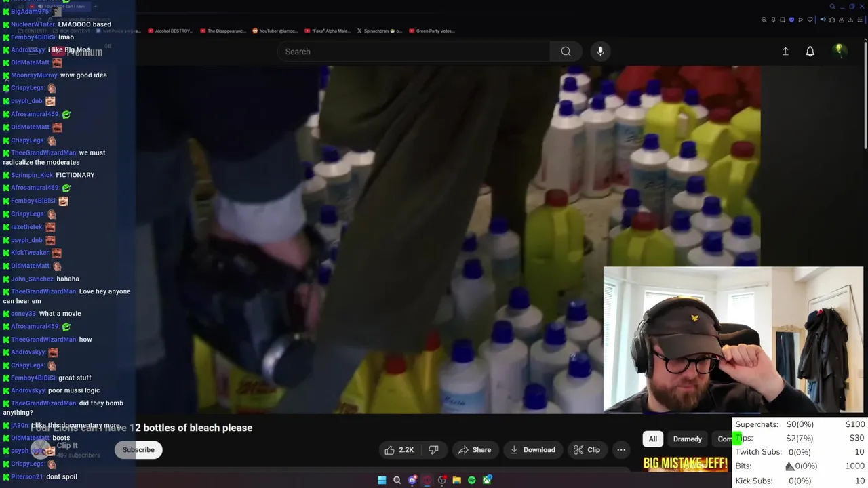The image size is (868, 488).
Task: Like the video showing 2.2K likes
Action: (399, 449)
